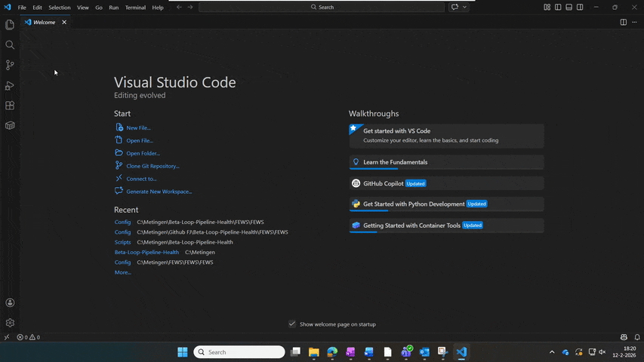
Task: Open the Accounts menu icon
Action: point(10,303)
